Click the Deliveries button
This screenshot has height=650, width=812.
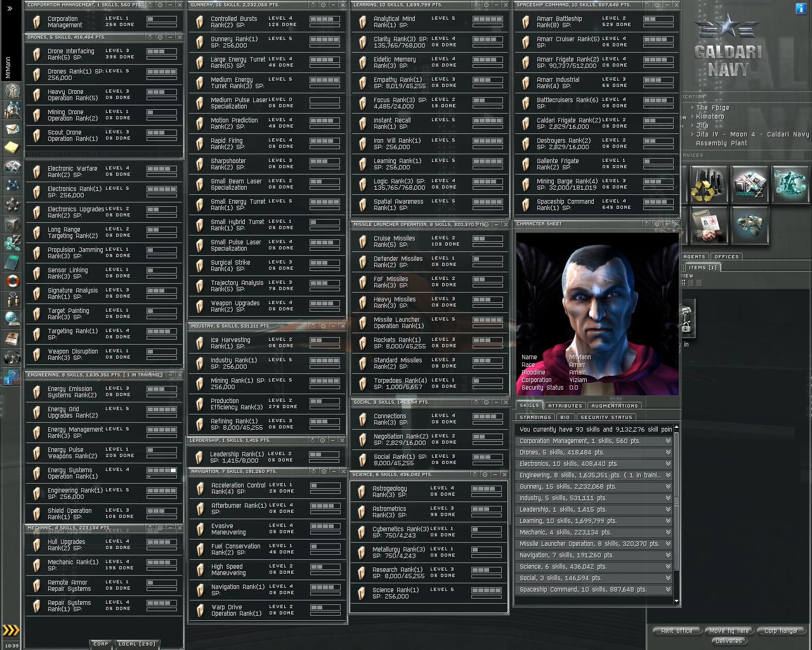pyautogui.click(x=728, y=640)
